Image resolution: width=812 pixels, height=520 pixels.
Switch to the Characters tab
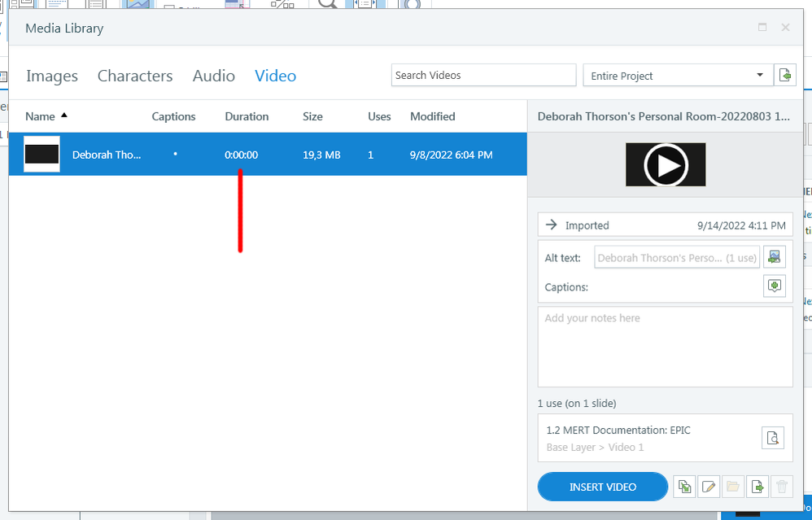pos(135,76)
